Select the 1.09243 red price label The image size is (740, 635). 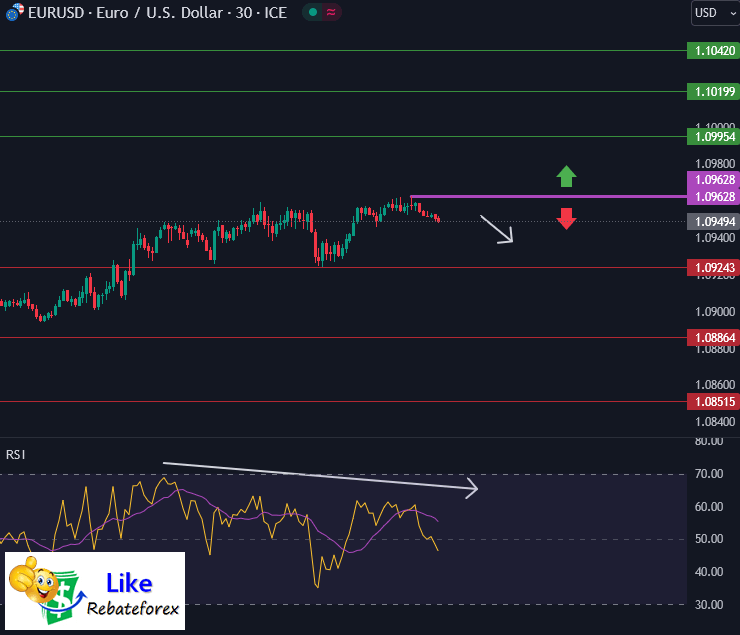(714, 267)
